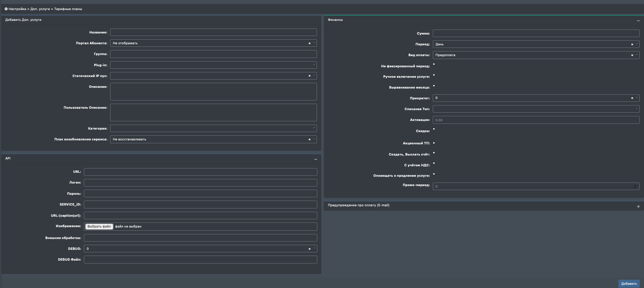644x288 pixels.
Task: Enable the Не фиксированный период checkbox
Action: tap(434, 64)
